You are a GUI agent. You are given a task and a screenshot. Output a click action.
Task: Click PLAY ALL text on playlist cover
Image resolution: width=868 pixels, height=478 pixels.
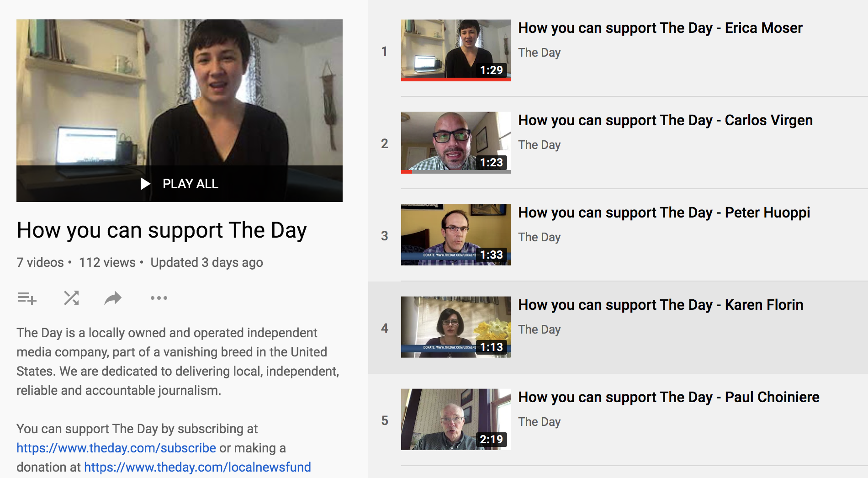[x=191, y=184]
